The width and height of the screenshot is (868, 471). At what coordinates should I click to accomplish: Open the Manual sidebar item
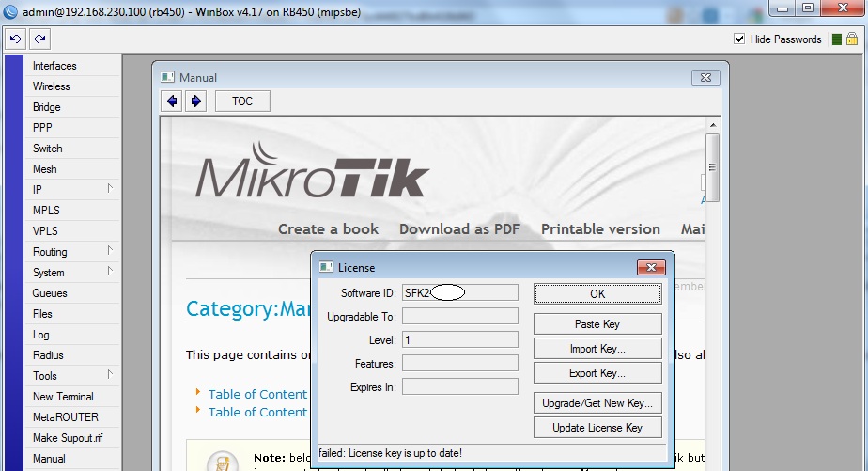72,458
